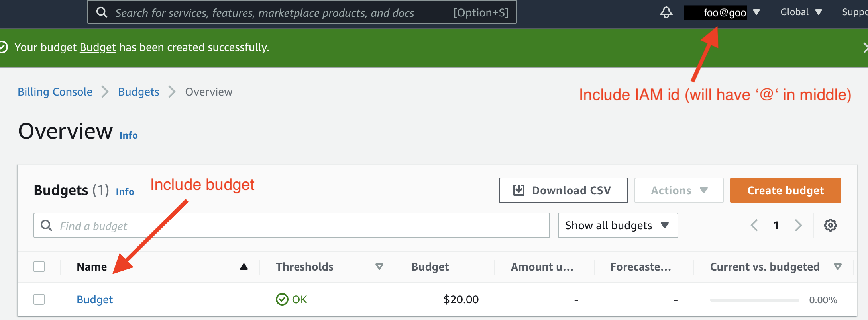Go to Budgets breadcrumb link

(x=139, y=92)
